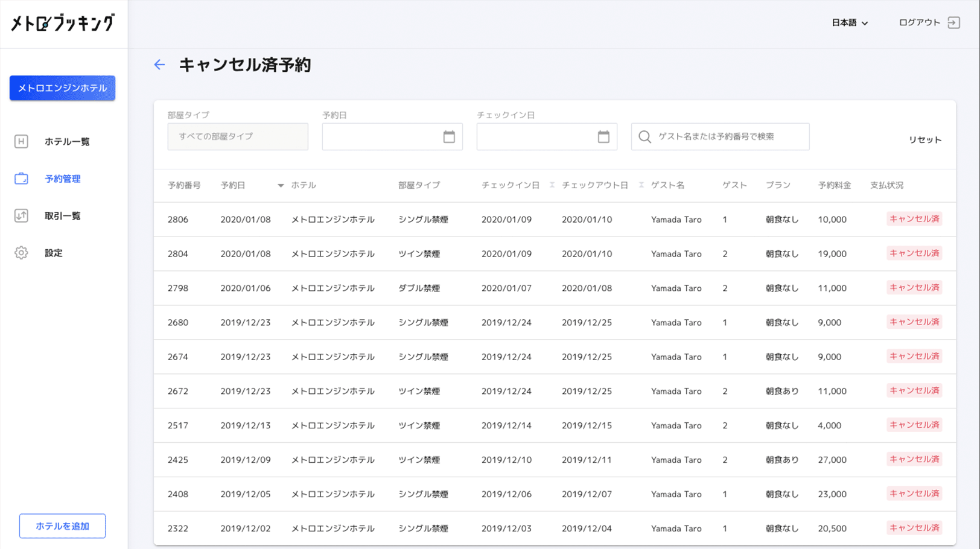
Task: Click reservation number 2798
Action: coord(178,288)
